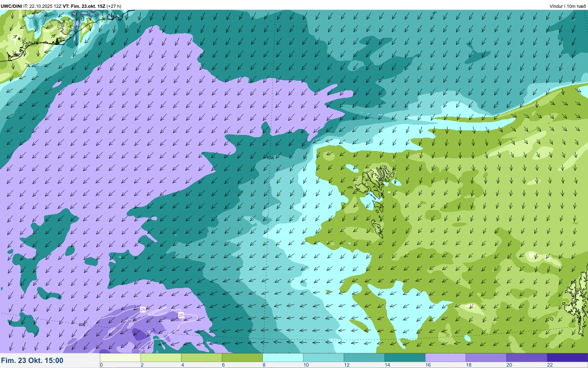Click the dark teal 14–16 legend swatch

tap(405, 357)
